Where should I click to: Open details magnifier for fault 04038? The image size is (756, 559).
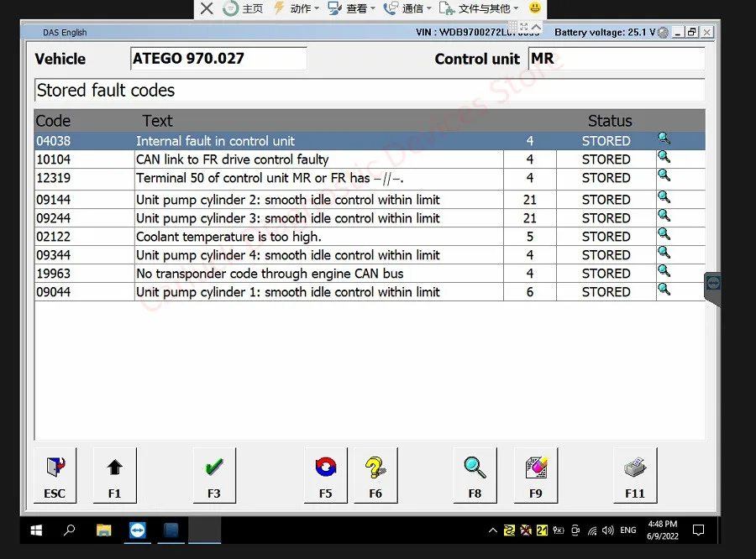664,138
